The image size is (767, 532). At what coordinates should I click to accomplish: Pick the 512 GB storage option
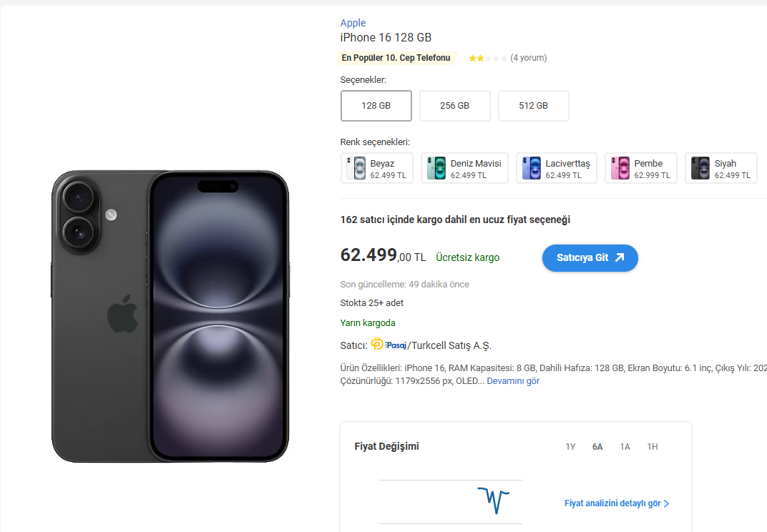[x=534, y=106]
